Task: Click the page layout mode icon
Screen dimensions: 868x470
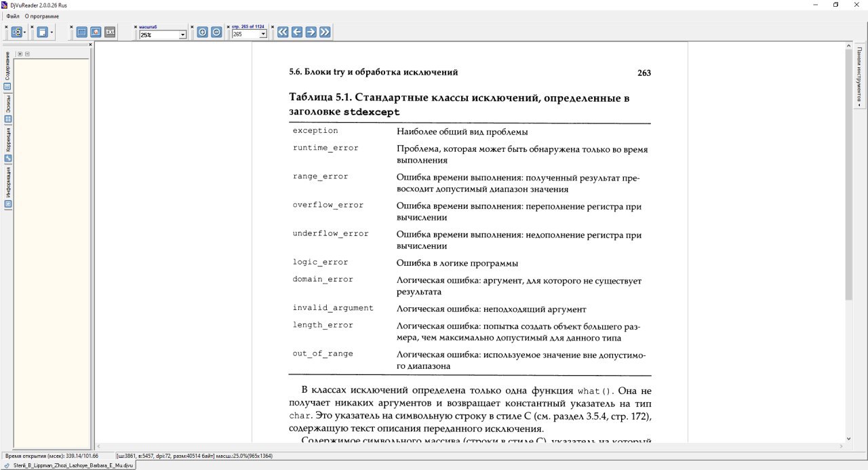Action: tap(16, 32)
